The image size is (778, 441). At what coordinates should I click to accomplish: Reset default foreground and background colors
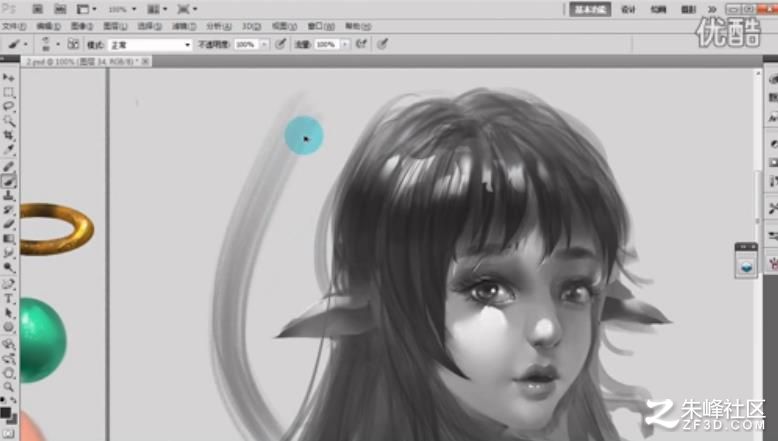coord(3,400)
